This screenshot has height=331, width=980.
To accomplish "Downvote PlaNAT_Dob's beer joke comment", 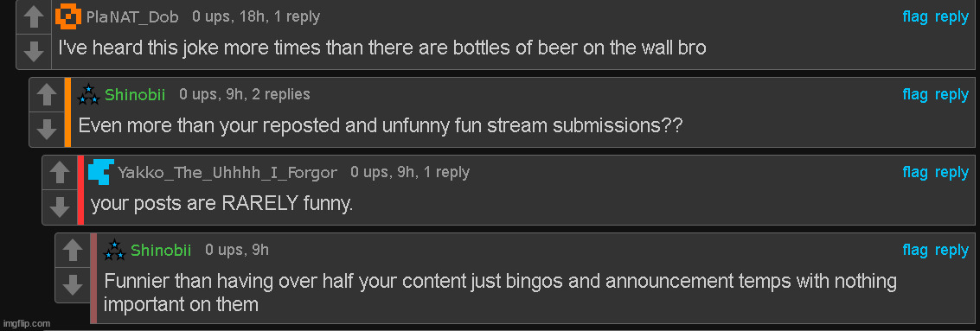I will coord(33,51).
